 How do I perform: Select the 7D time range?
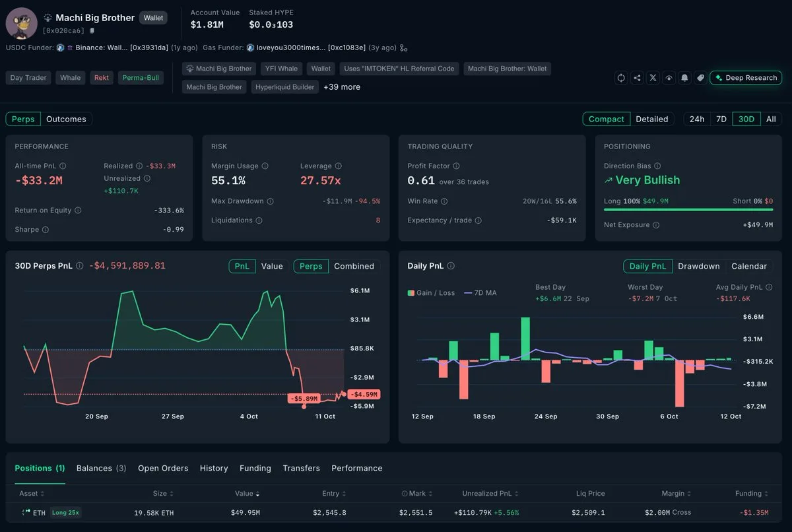pos(721,119)
